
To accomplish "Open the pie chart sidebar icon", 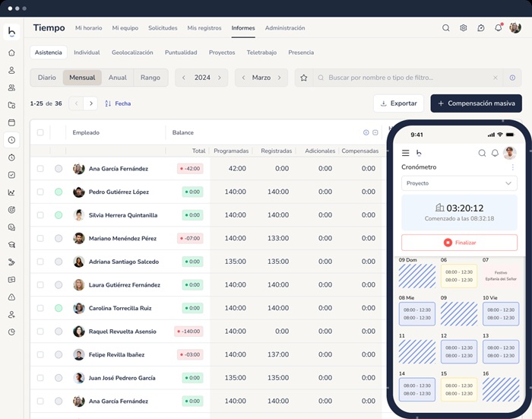I will pyautogui.click(x=11, y=332).
